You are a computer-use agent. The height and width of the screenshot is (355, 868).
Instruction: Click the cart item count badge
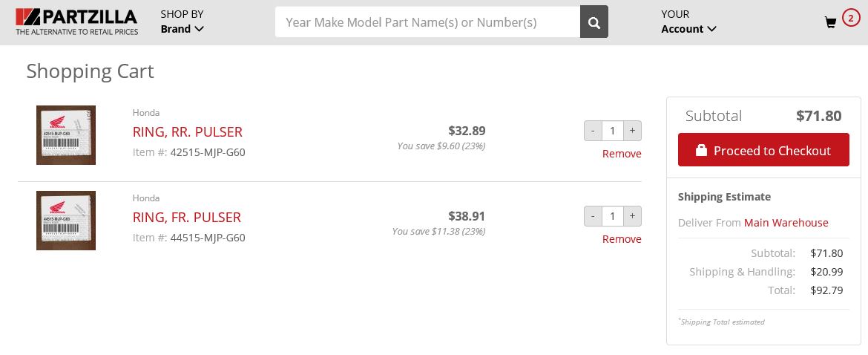pyautogui.click(x=850, y=18)
